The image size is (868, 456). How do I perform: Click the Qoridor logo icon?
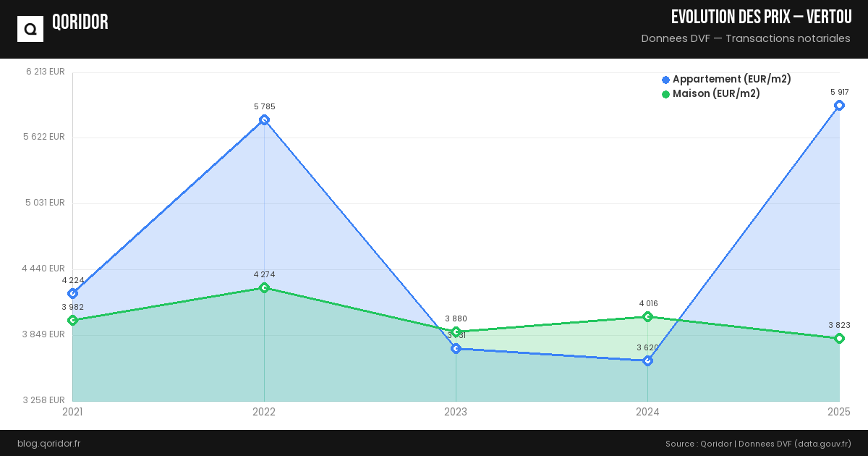click(30, 29)
